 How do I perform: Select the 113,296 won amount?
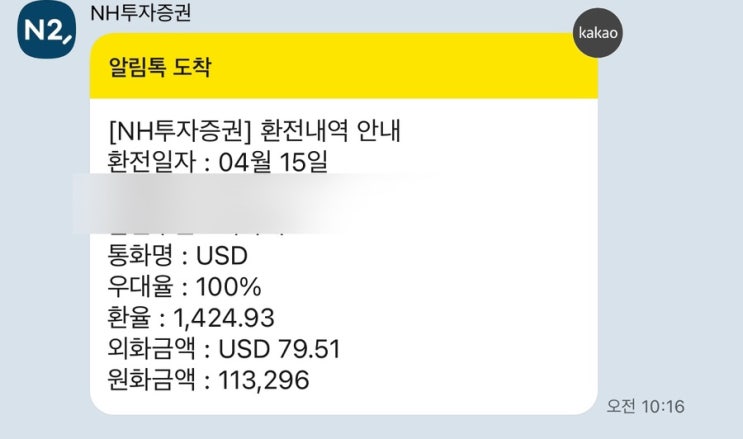pyautogui.click(x=260, y=381)
